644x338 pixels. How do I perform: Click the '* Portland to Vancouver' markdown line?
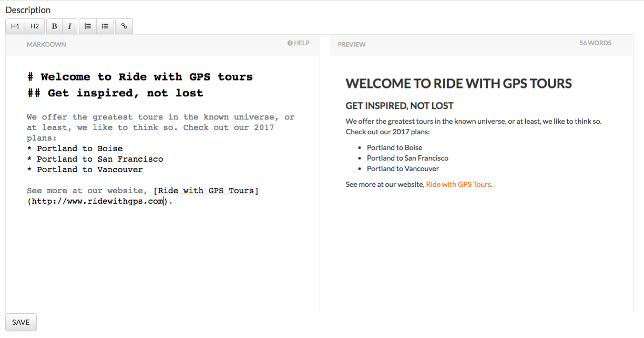85,170
